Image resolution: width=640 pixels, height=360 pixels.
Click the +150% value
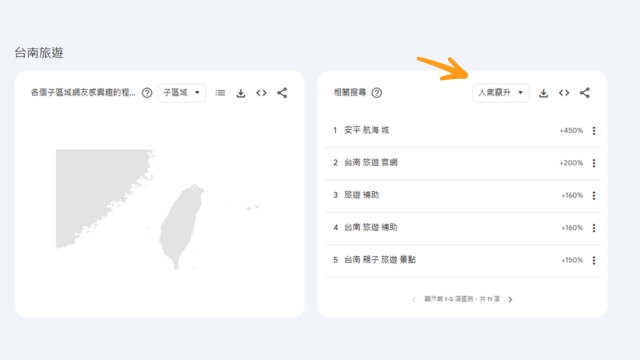(x=572, y=260)
